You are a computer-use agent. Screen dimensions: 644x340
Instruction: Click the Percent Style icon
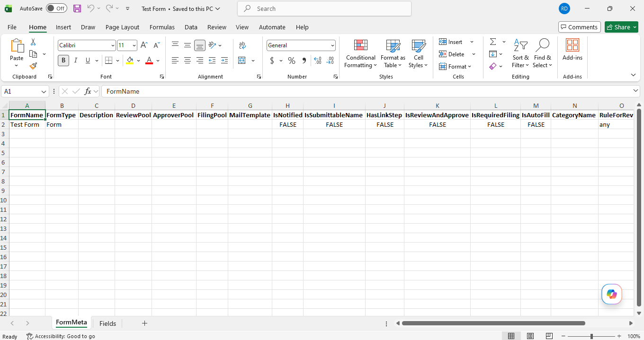click(292, 61)
